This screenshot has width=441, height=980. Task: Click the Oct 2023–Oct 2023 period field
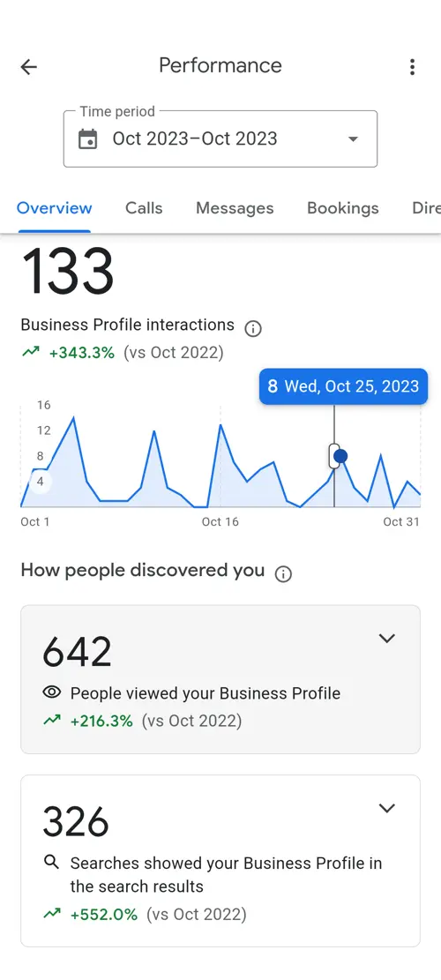[x=220, y=138]
